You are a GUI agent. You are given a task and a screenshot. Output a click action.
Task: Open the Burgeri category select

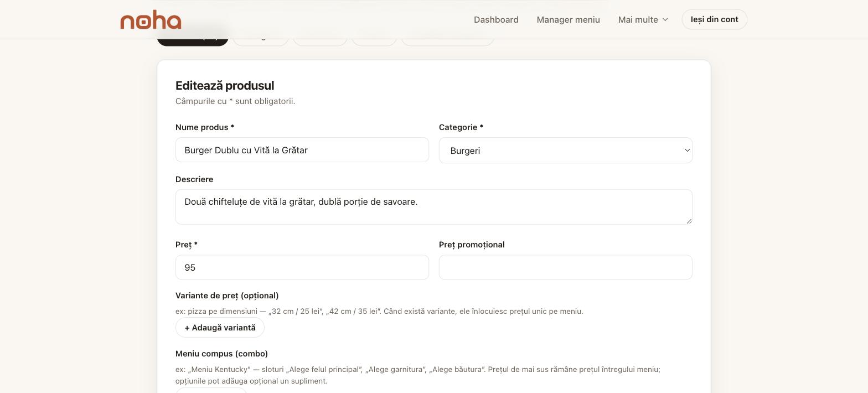pyautogui.click(x=565, y=151)
